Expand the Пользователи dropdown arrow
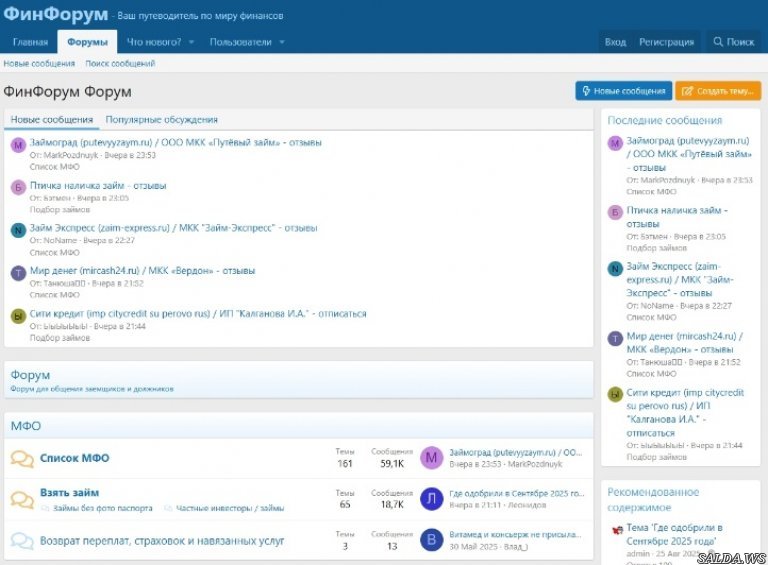 [x=282, y=42]
